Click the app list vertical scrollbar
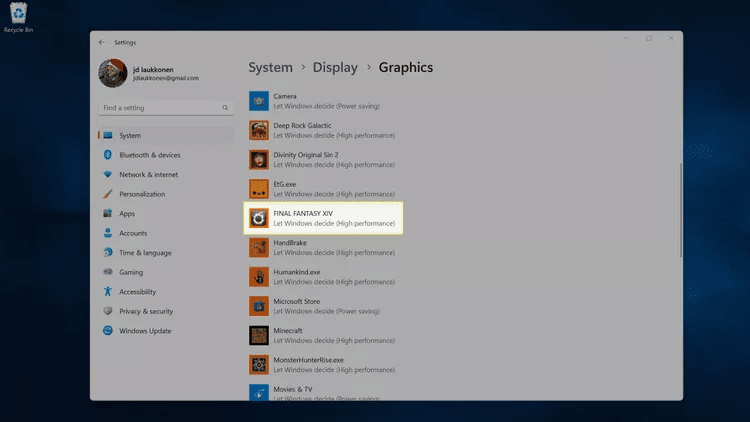 point(681,211)
